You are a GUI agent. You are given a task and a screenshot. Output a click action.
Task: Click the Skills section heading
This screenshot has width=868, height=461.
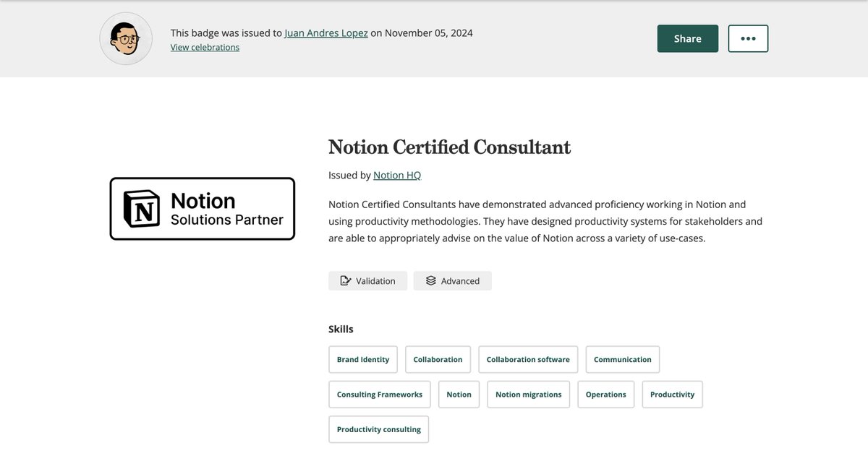tap(341, 329)
